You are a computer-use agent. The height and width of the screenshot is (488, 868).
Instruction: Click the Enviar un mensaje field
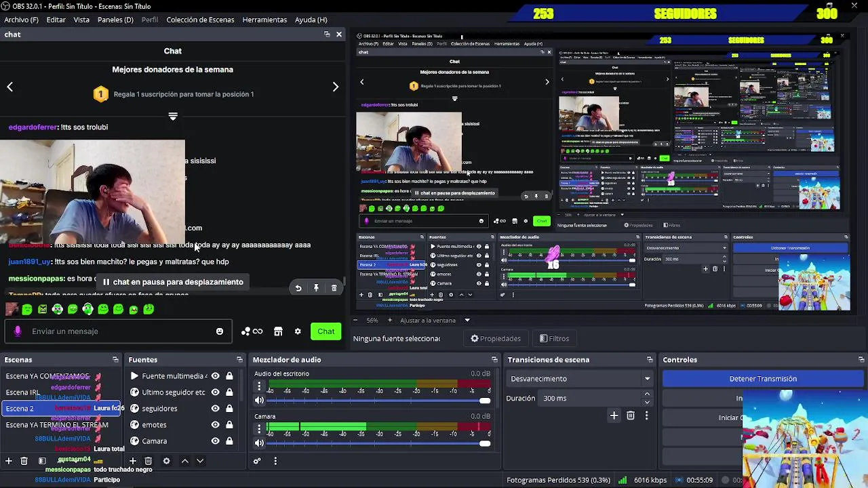tap(119, 331)
